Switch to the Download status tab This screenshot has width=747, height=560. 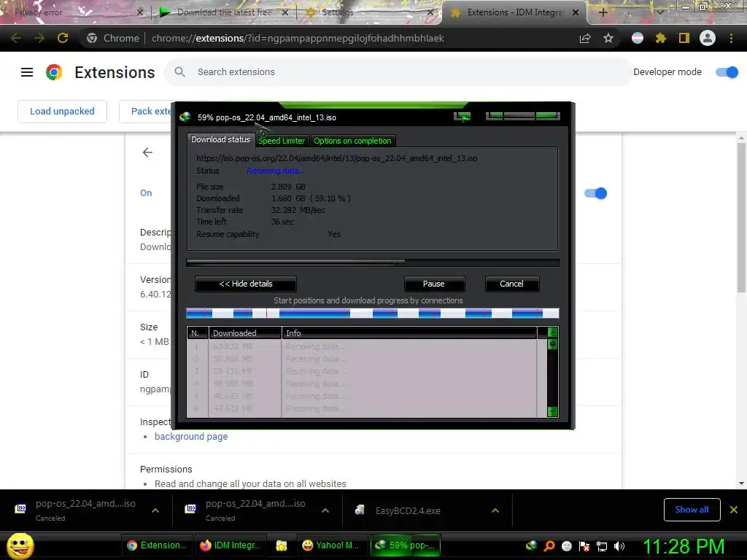(220, 139)
